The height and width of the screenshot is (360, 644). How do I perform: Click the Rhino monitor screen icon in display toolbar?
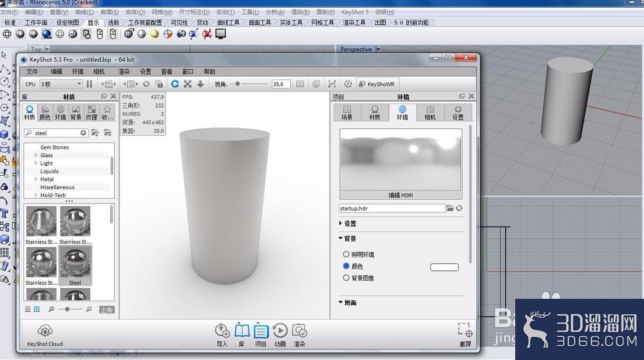(x=220, y=34)
